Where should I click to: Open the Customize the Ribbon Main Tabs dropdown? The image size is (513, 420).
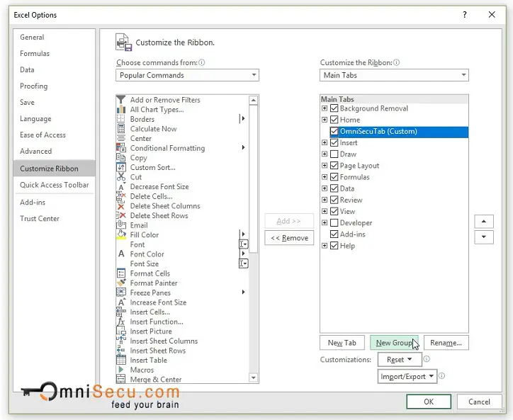pos(394,75)
